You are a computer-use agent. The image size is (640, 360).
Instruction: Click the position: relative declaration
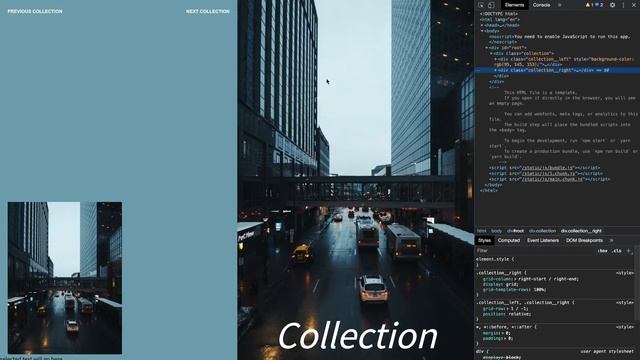pyautogui.click(x=507, y=314)
